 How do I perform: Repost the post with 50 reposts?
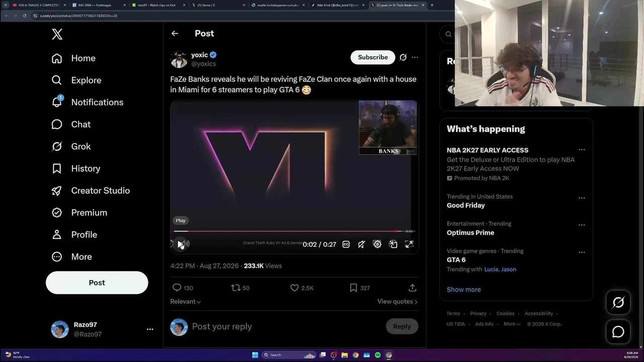(240, 288)
